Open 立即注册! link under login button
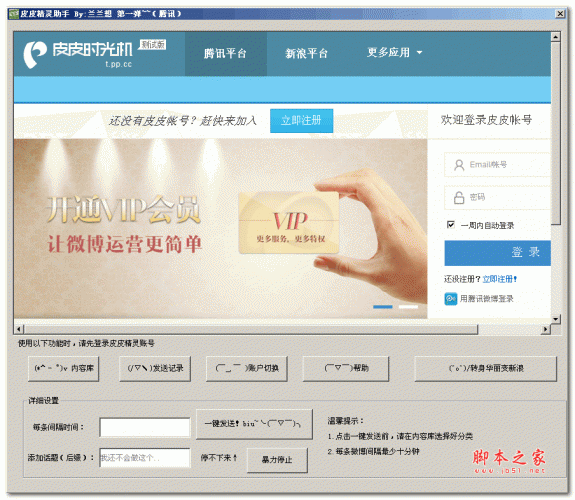Screen dimensions: 575x500 [499, 279]
